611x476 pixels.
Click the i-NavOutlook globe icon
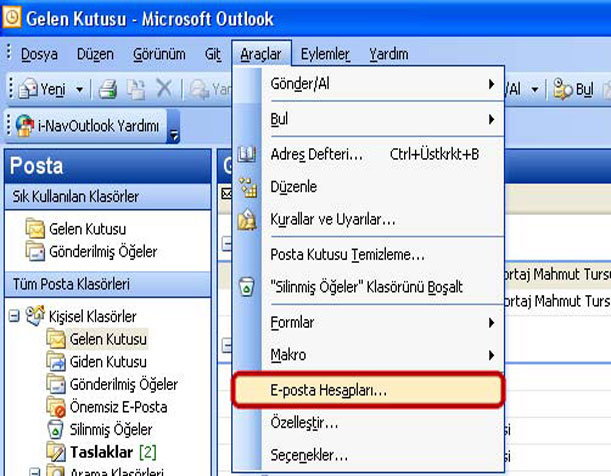point(25,126)
